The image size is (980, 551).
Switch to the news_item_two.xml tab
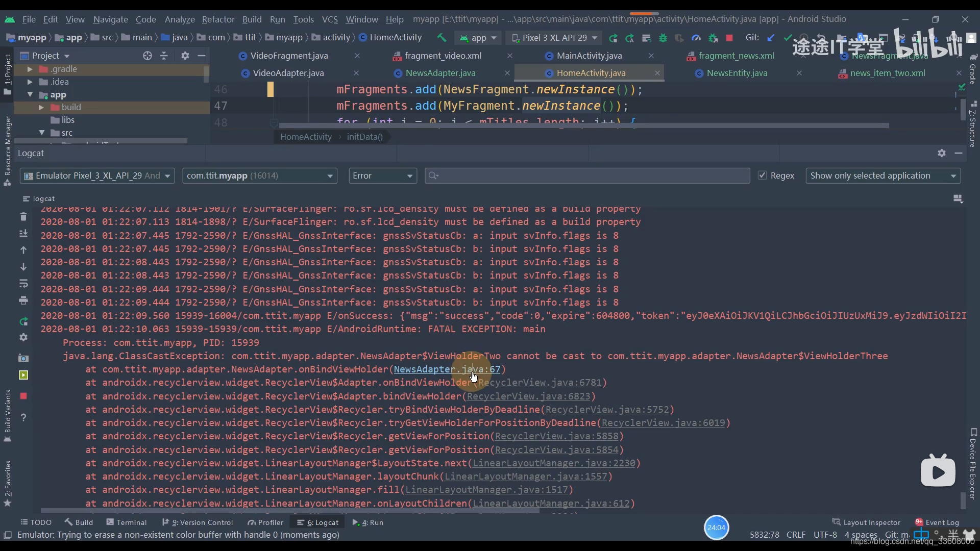tap(888, 73)
